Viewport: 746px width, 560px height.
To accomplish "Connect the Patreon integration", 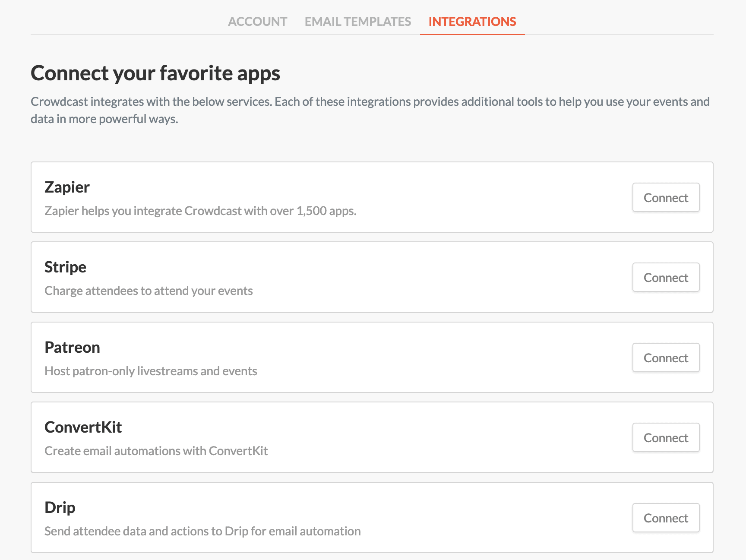I will click(665, 358).
